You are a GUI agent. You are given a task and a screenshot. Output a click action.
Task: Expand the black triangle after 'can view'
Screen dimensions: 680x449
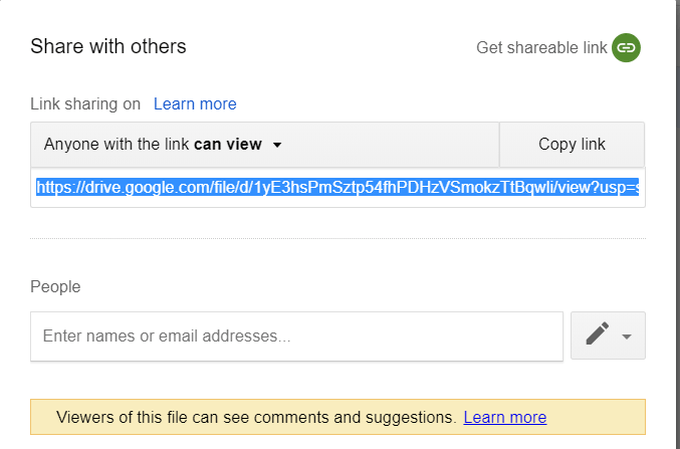[x=277, y=145]
